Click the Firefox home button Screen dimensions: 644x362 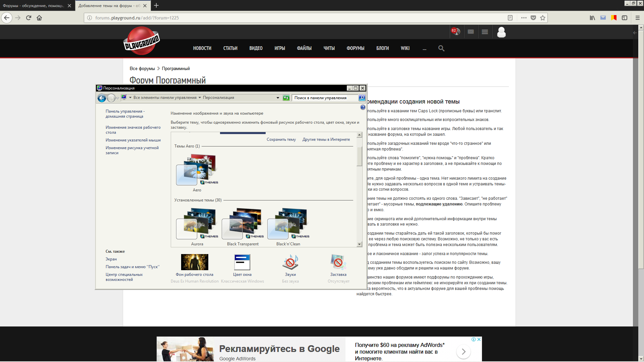(x=39, y=18)
